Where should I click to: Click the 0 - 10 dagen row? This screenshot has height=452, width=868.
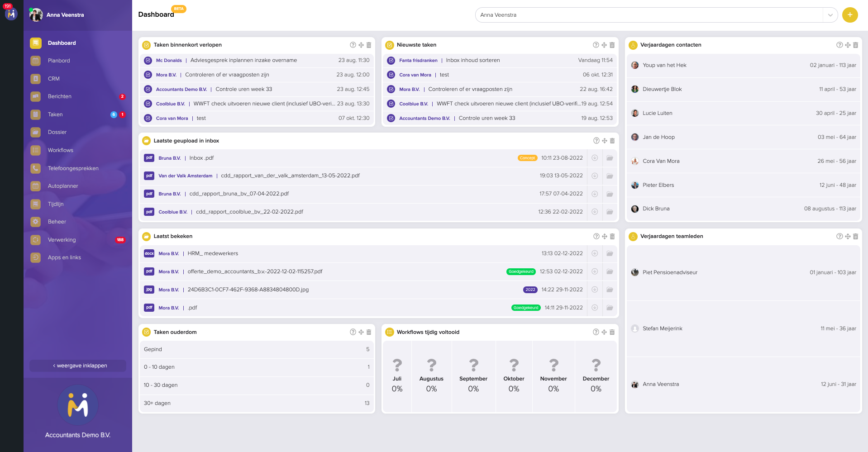pos(257,367)
